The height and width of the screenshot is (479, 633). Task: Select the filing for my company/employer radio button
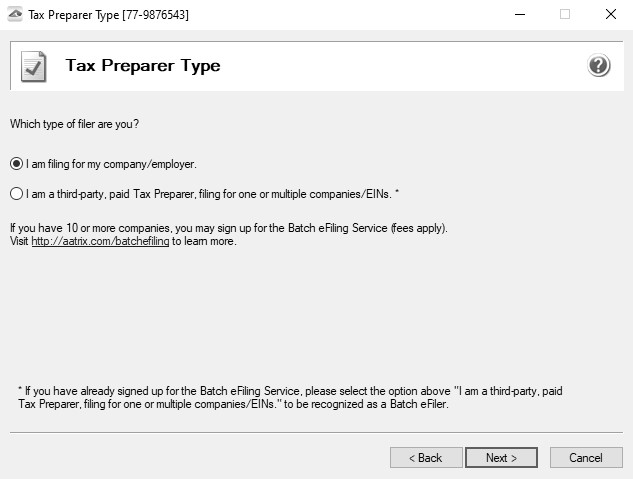coord(16,164)
